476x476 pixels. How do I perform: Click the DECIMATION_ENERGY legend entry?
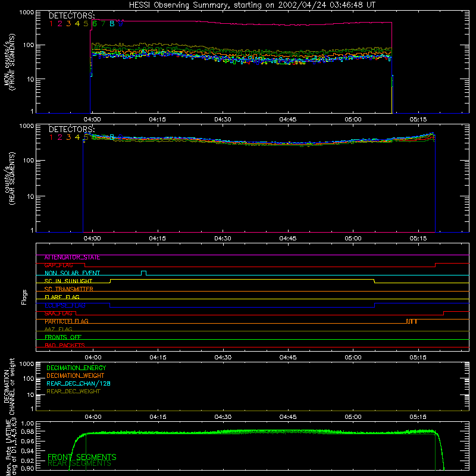click(76, 368)
